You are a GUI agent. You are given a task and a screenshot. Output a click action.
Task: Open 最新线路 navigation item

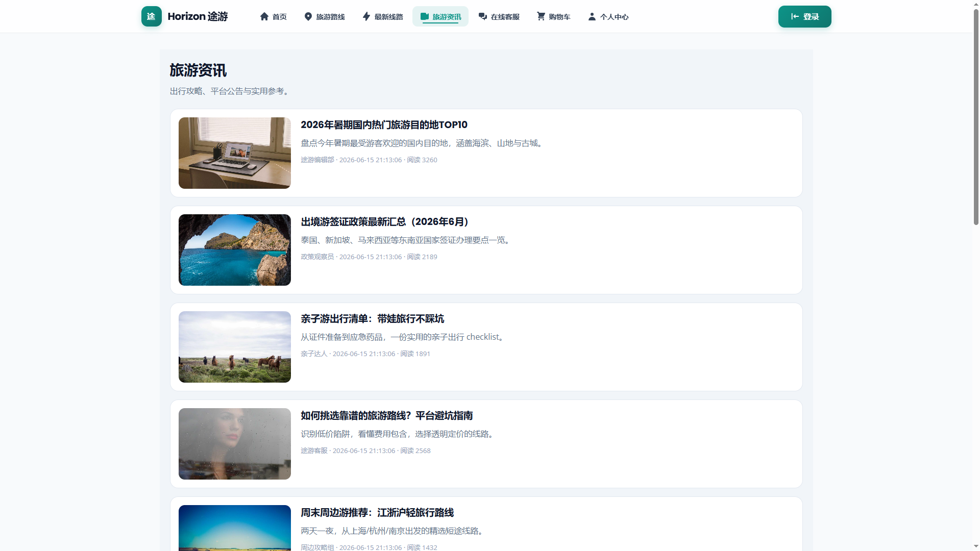(383, 16)
